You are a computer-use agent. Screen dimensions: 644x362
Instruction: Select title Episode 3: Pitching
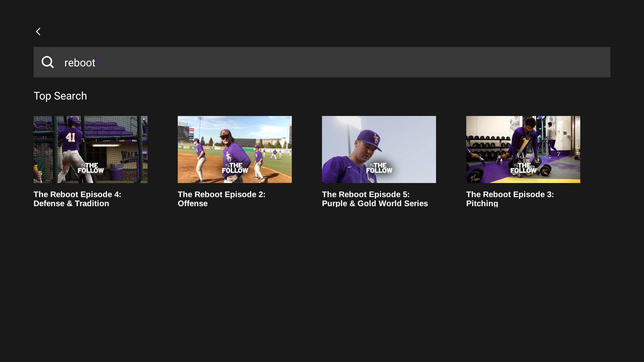click(x=510, y=199)
